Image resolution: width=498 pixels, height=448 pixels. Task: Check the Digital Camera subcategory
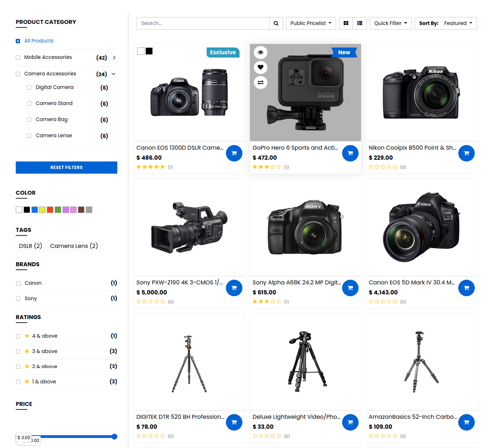pyautogui.click(x=29, y=88)
